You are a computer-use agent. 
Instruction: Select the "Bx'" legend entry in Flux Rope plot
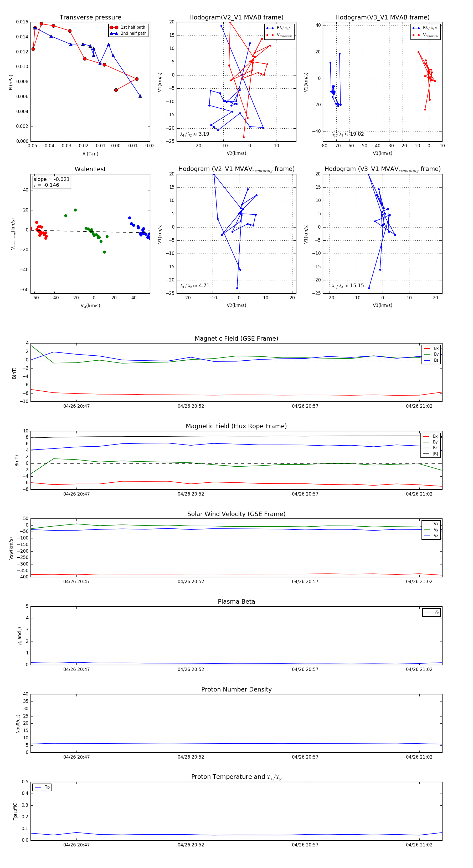431,436
